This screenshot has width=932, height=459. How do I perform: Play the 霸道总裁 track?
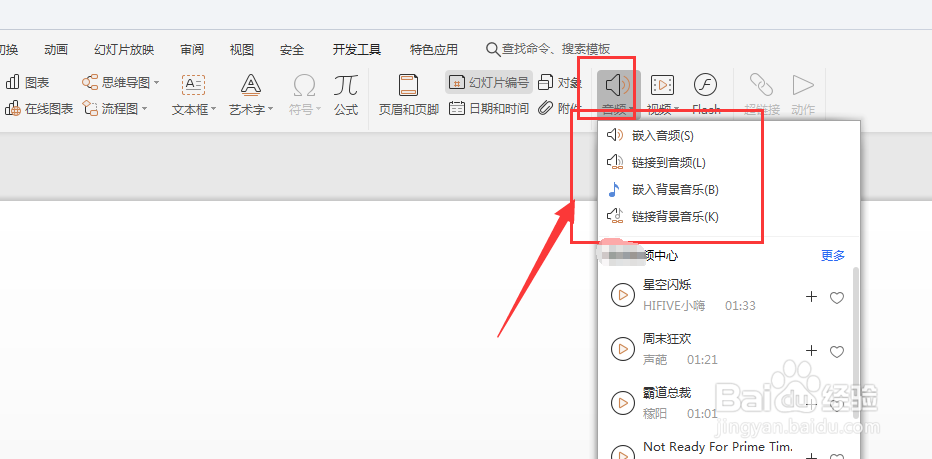623,403
